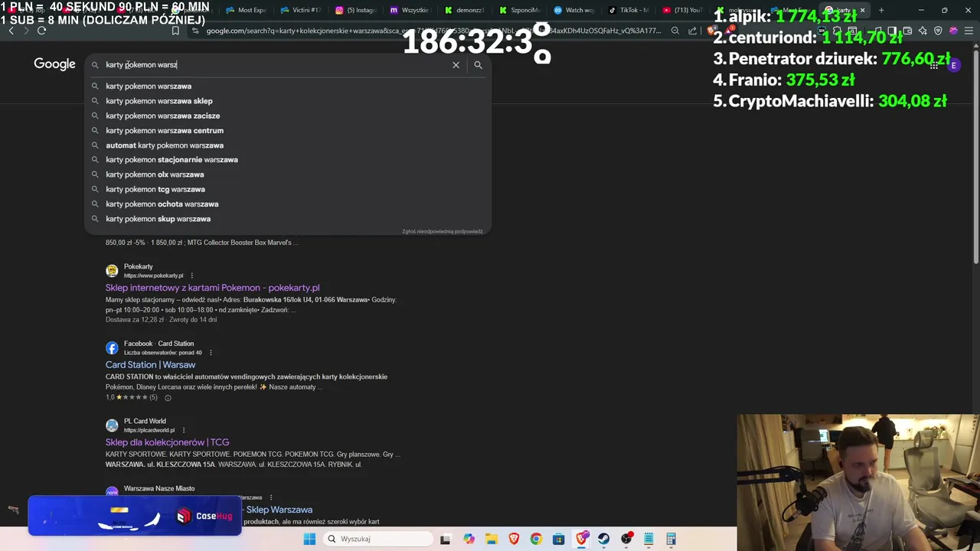Select suggestion 'karty pokemon olx warszawa'
Screen dimensions: 980x551
(x=287, y=174)
